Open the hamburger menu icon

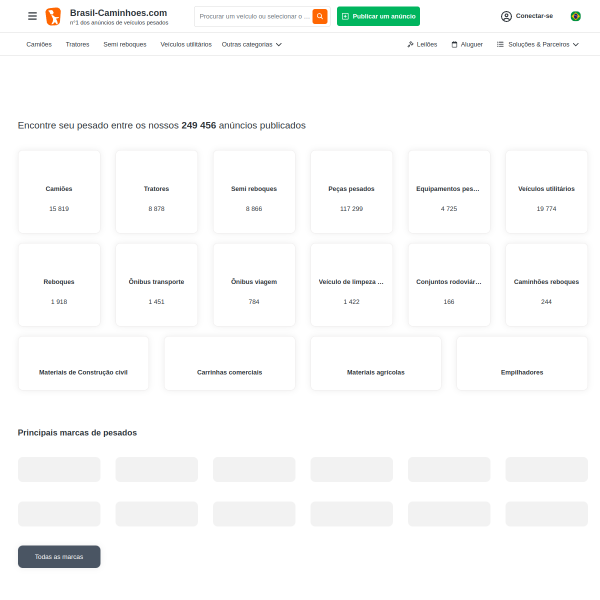point(33,16)
